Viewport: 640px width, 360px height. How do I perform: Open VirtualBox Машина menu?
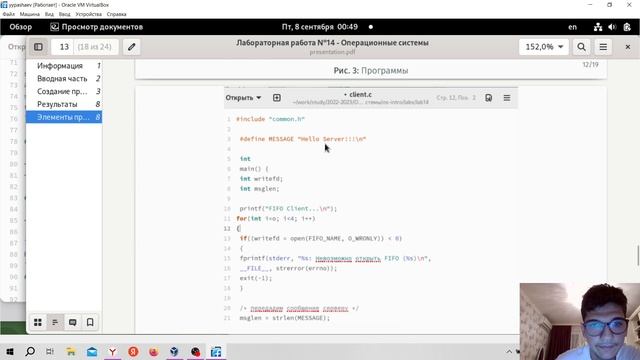coord(30,14)
